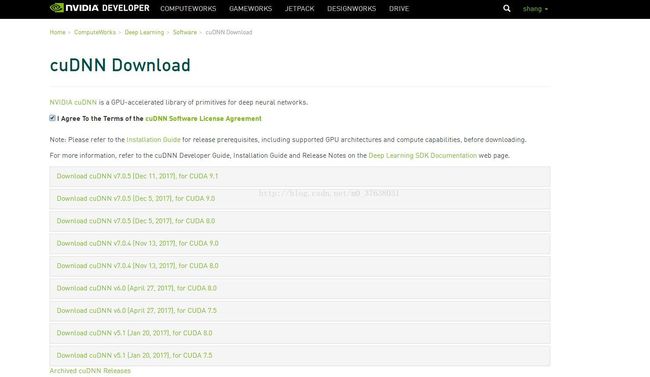Screen dimensions: 650x377
Task: Open the DRIVE menu
Action: pos(399,9)
